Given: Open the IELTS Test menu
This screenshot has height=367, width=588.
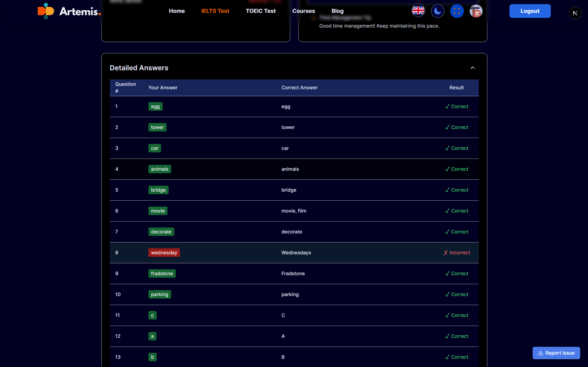Looking at the screenshot, I should 215,11.
